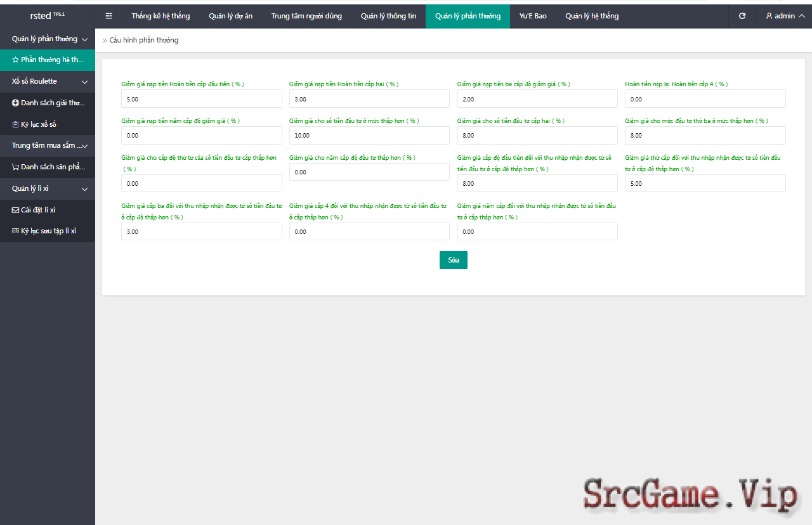Screen dimensions: 812x525
Task: Click the sidebar collapse hamburger icon
Action: [x=109, y=16]
